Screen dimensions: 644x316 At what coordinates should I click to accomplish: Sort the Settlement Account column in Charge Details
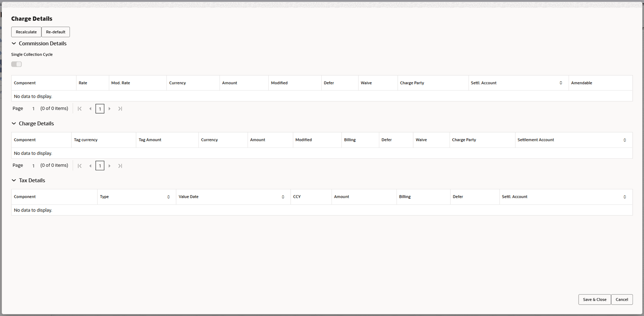coord(625,140)
